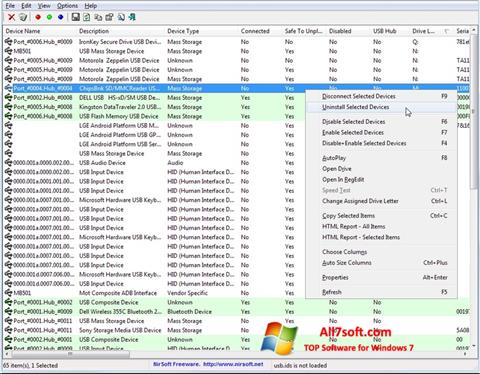Select Dell Wireless 355C Bluetooth row
Screen dimensions: 480x374
(237, 311)
